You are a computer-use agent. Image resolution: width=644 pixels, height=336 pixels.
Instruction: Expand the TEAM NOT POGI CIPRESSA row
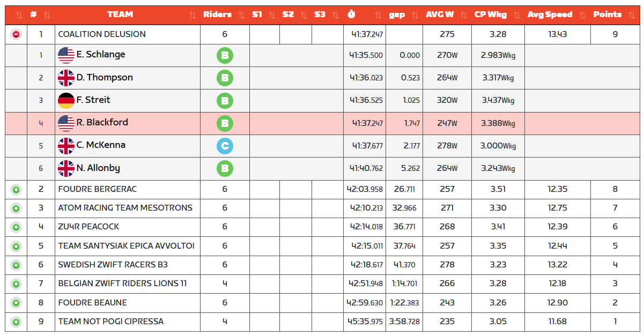tap(16, 322)
